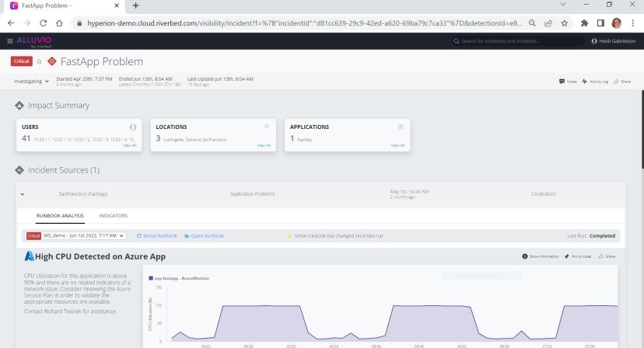View all impacted Users

click(x=128, y=145)
